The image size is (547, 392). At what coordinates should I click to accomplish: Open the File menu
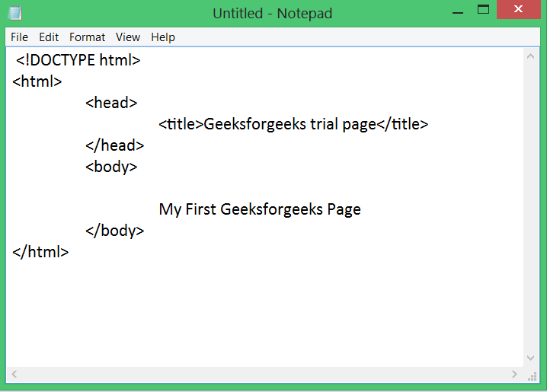19,37
